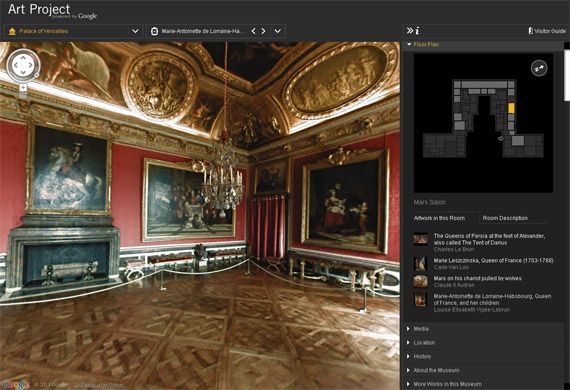Go to the next artwork arrow
The image size is (570, 390).
(x=264, y=31)
